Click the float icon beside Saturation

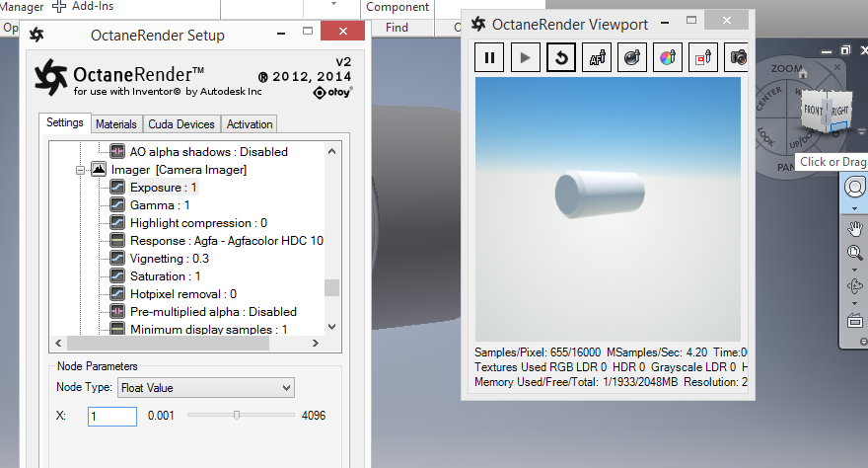116,275
